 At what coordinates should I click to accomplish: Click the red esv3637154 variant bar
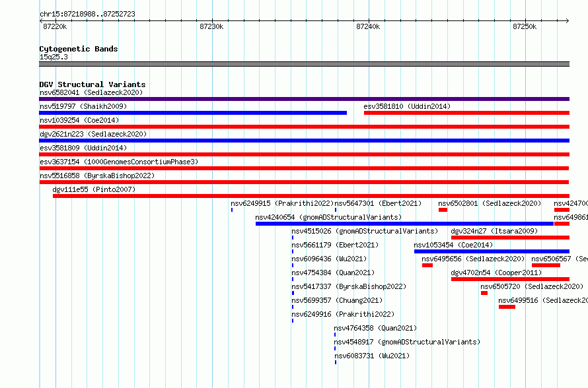pos(304,168)
